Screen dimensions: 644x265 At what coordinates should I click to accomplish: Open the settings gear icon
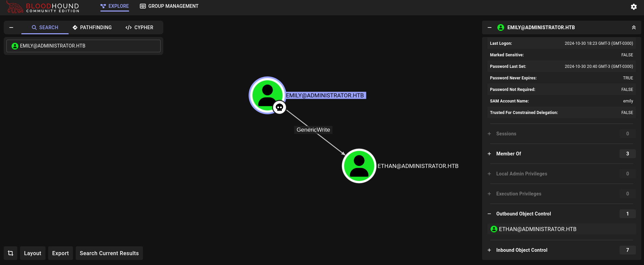633,7
